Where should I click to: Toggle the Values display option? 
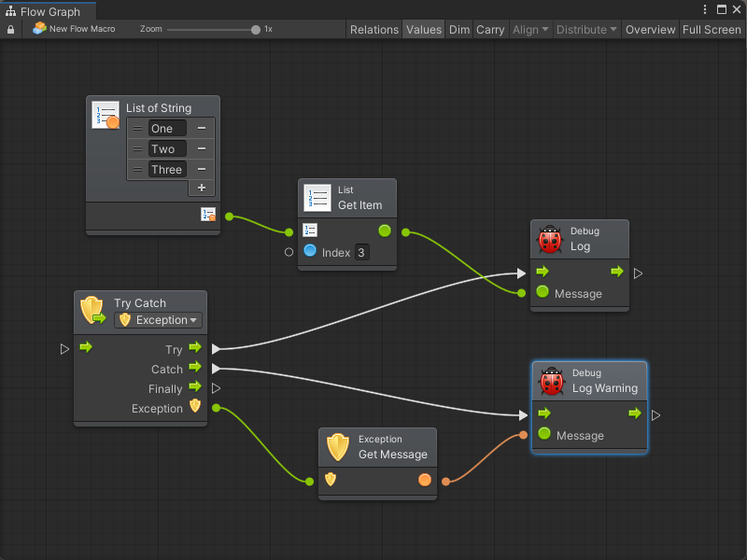(x=423, y=29)
